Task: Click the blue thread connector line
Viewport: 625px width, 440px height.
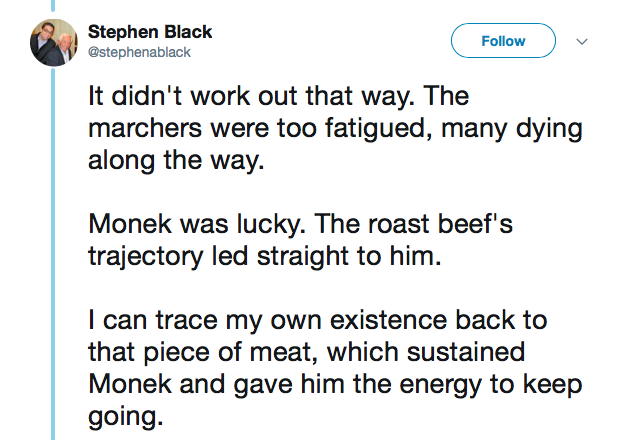Action: (54, 250)
